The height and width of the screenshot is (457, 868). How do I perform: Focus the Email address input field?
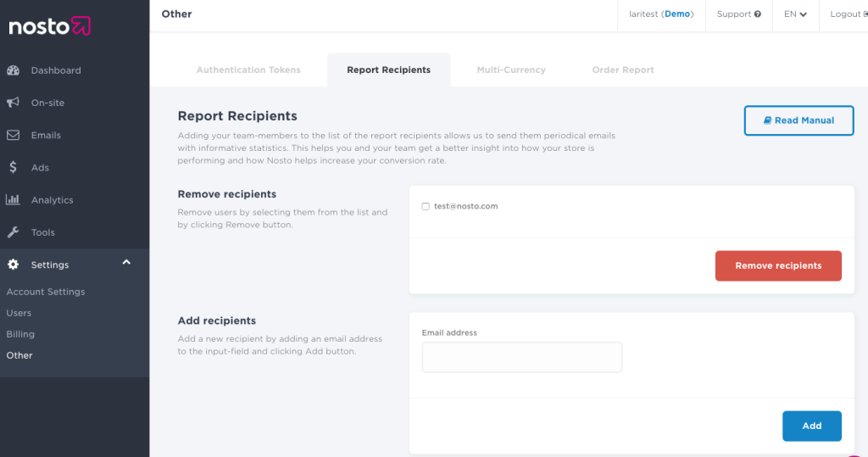(x=521, y=357)
